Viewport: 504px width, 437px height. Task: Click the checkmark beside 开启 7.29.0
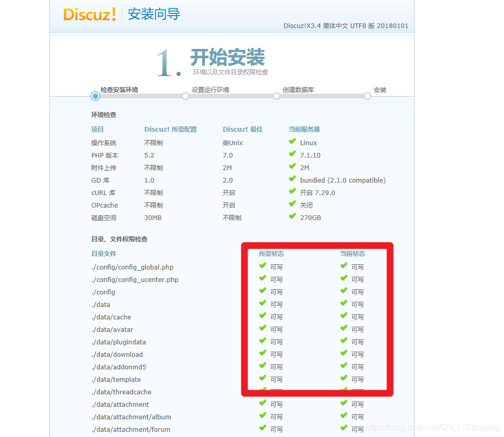[292, 191]
